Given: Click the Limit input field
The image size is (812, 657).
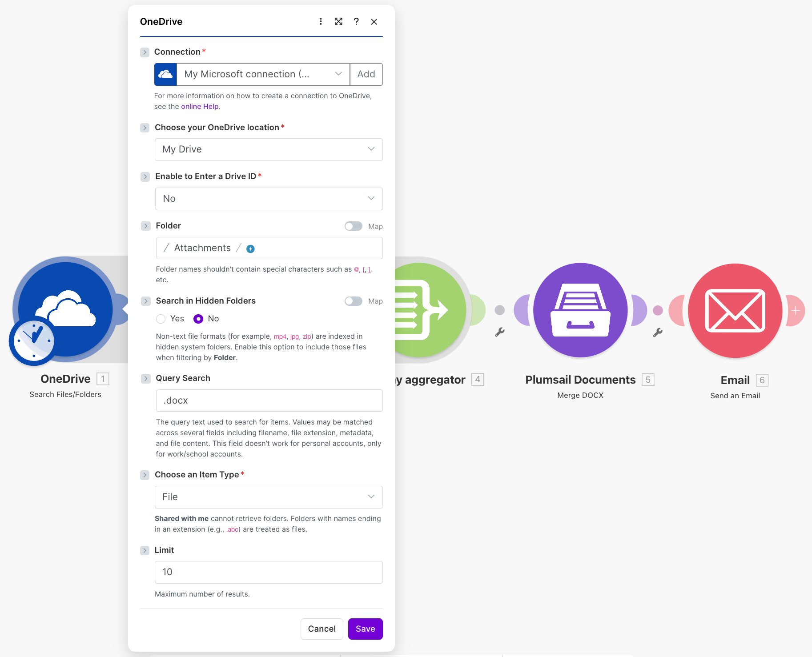Looking at the screenshot, I should (x=269, y=572).
